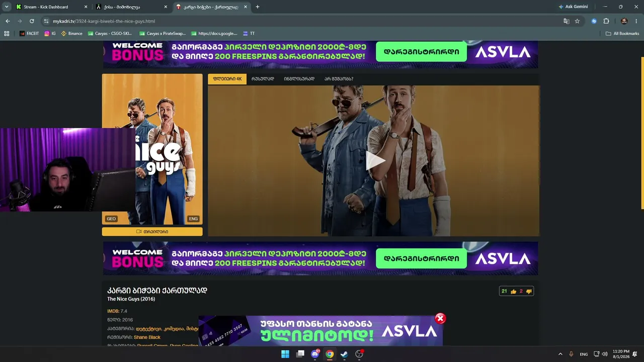View site information icon in address bar
Image resolution: width=644 pixels, height=362 pixels.
point(46,21)
